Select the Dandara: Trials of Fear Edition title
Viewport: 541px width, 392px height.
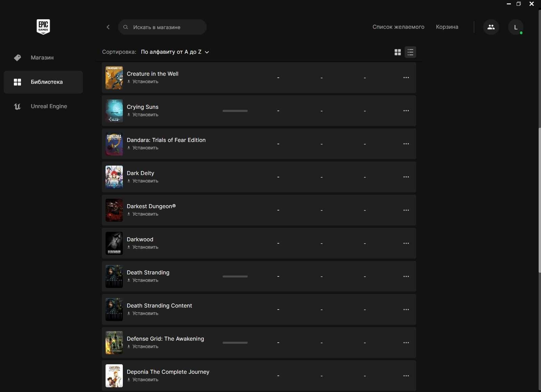166,140
